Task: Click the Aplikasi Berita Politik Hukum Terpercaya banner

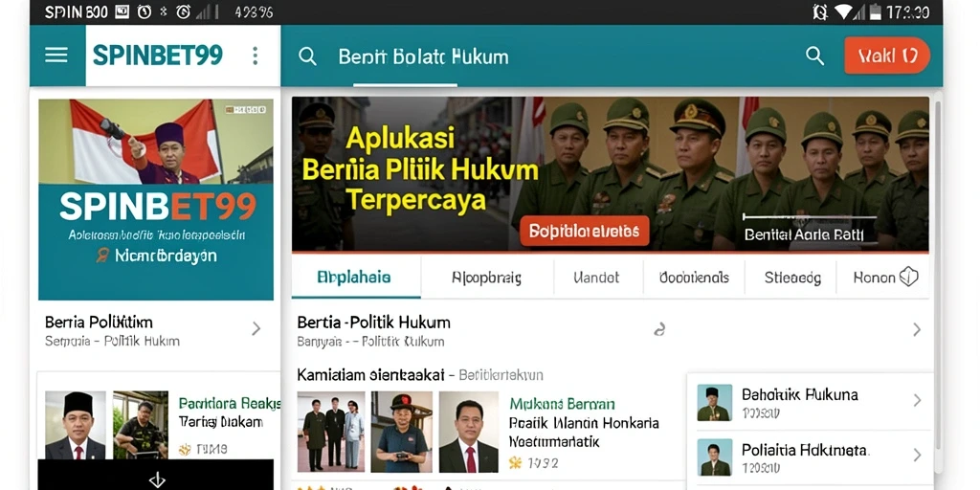Action: point(610,174)
